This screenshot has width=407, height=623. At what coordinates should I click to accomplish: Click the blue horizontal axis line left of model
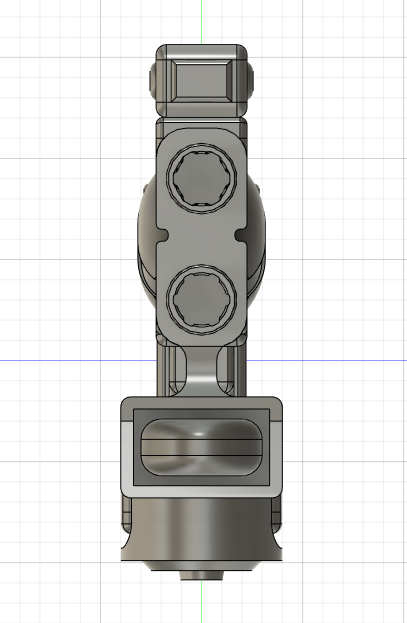pos(78,360)
